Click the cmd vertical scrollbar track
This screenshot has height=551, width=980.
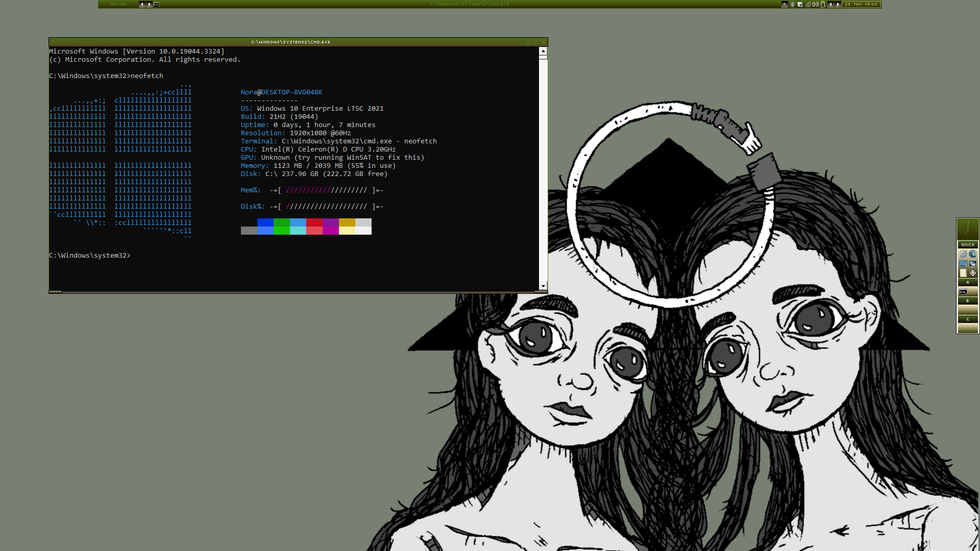pyautogui.click(x=543, y=171)
